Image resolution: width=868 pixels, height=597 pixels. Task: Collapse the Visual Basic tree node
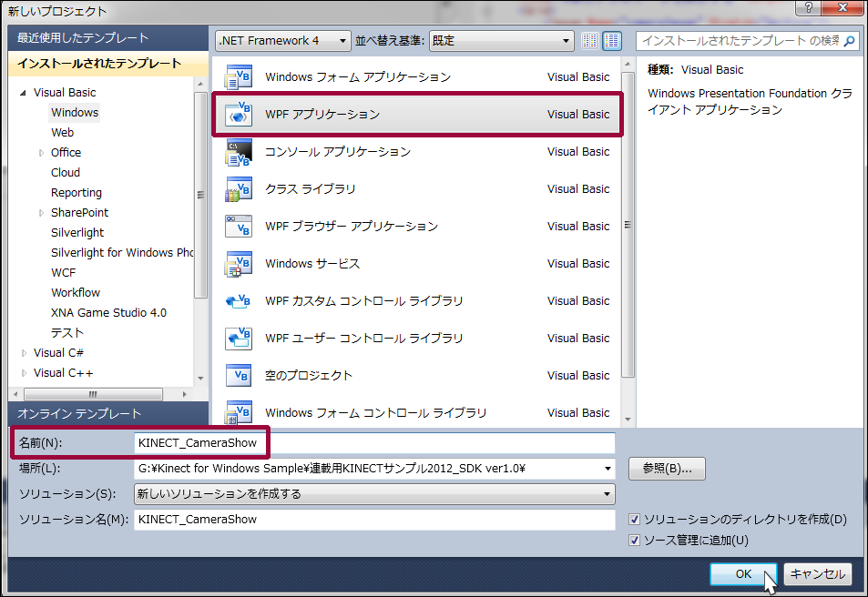[x=23, y=93]
